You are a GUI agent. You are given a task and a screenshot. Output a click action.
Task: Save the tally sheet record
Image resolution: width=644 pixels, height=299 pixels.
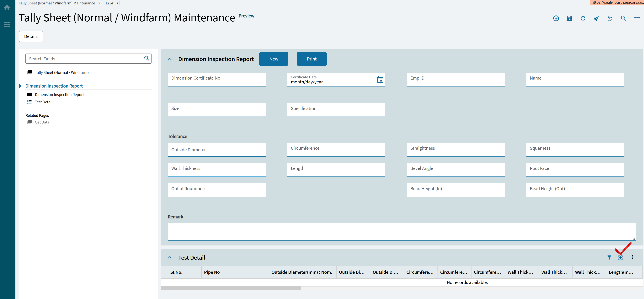click(570, 18)
